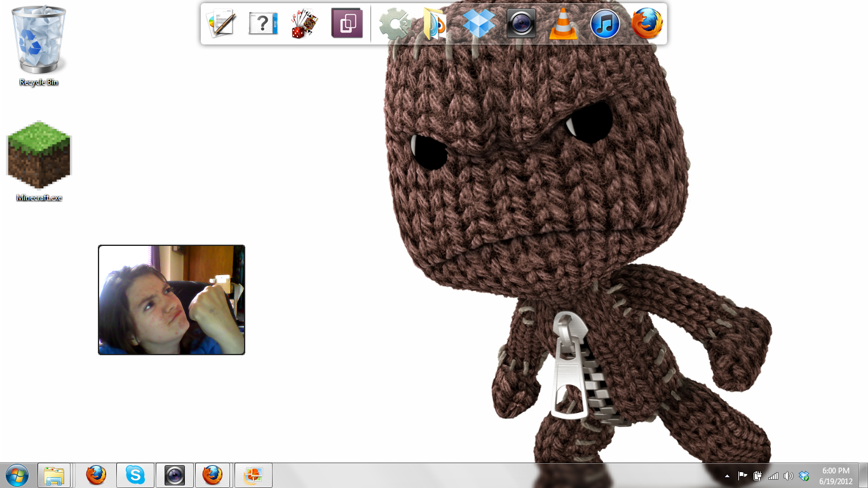
Task: Open the document with pen icon in dock
Action: (221, 25)
